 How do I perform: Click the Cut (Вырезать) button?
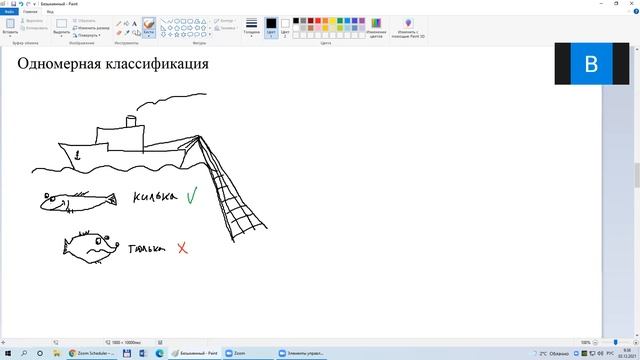click(x=32, y=20)
